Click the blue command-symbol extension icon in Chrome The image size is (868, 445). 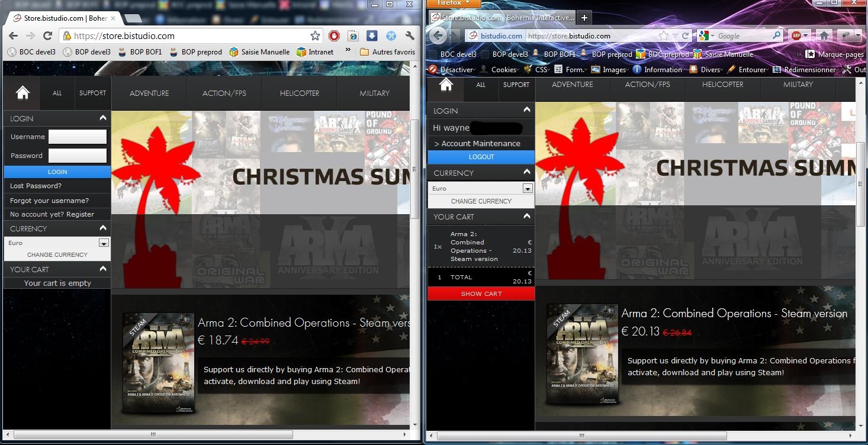point(391,36)
